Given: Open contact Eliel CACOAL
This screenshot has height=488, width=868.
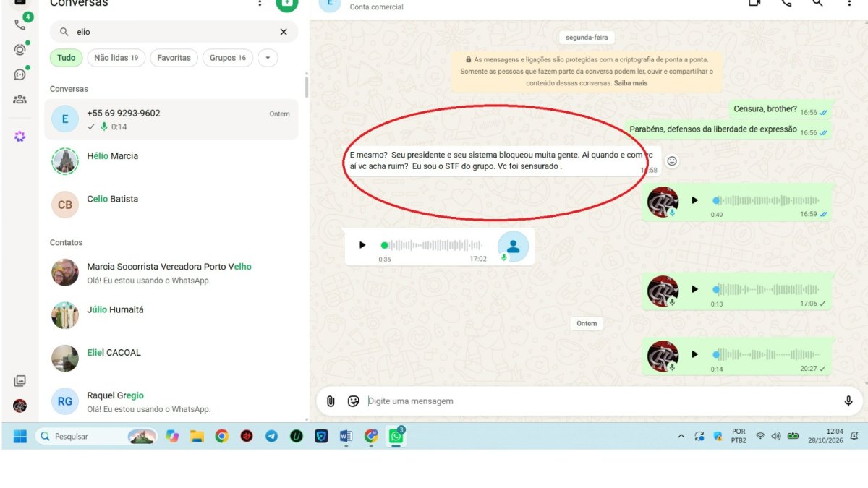Looking at the screenshot, I should (171, 358).
